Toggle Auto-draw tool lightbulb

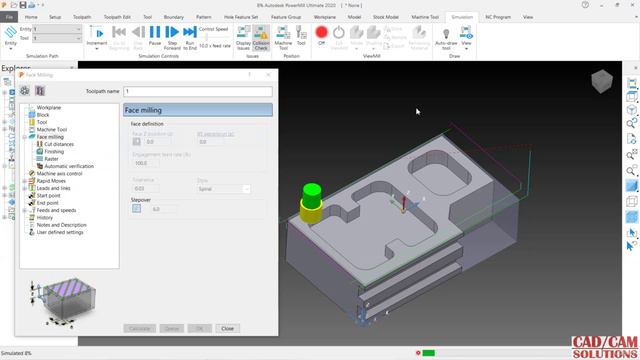446,38
